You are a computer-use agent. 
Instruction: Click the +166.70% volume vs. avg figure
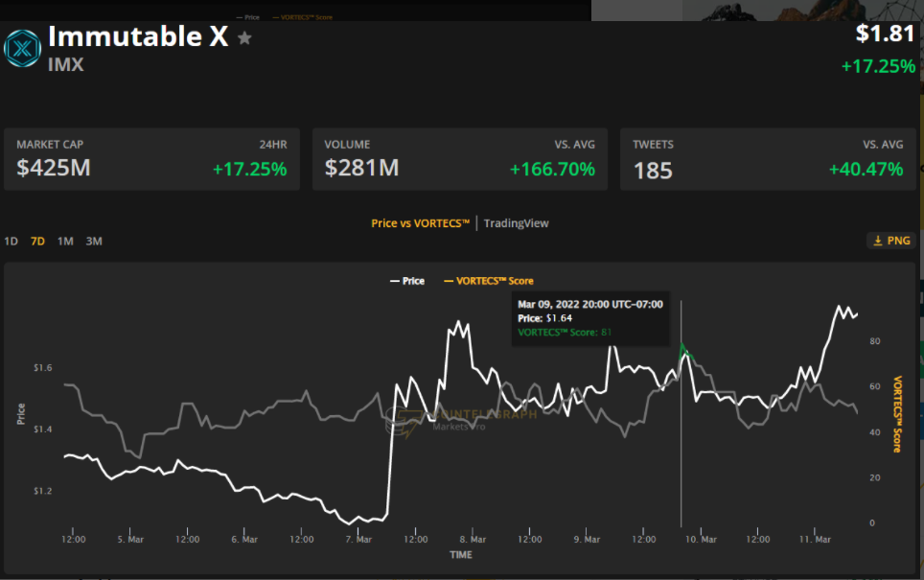552,170
